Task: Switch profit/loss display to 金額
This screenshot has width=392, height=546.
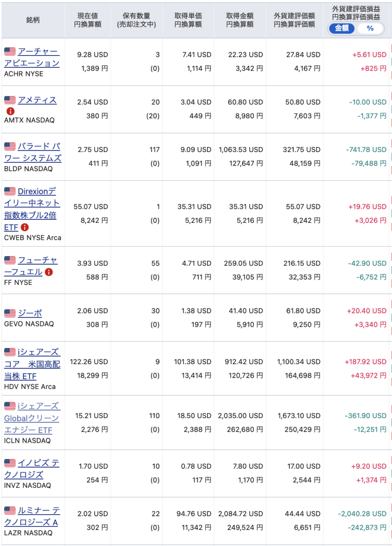Action: tap(342, 28)
